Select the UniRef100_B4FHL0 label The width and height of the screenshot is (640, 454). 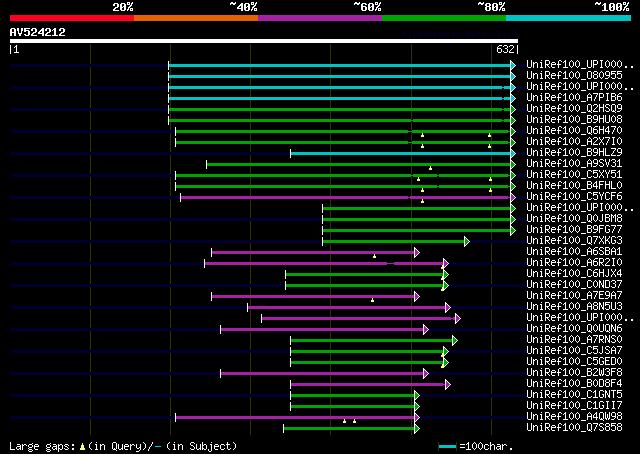[574, 186]
